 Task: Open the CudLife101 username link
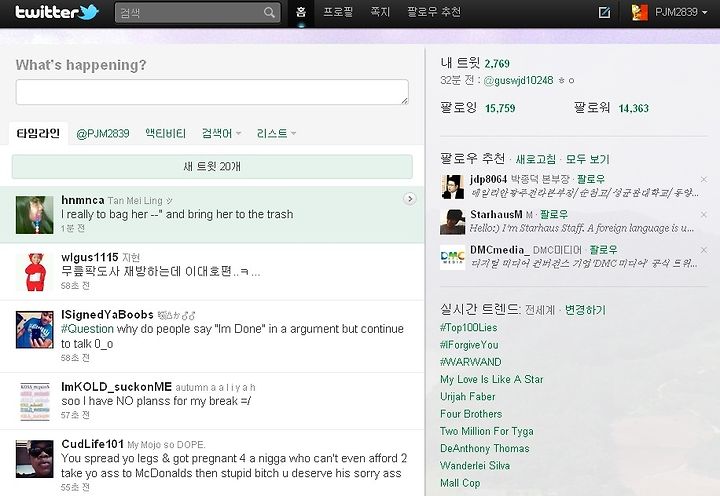click(x=92, y=444)
